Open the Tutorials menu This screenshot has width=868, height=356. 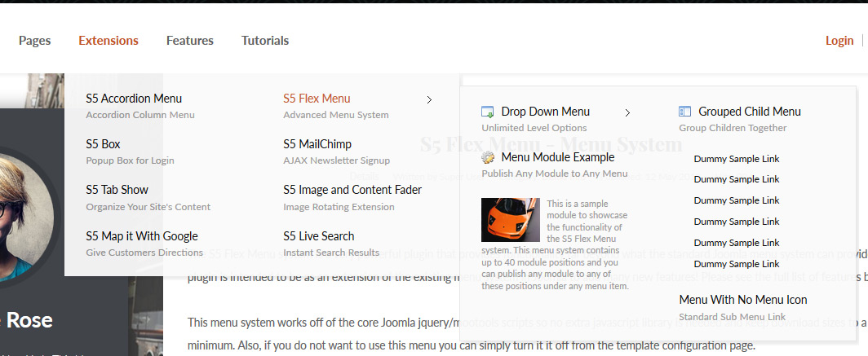tap(265, 41)
